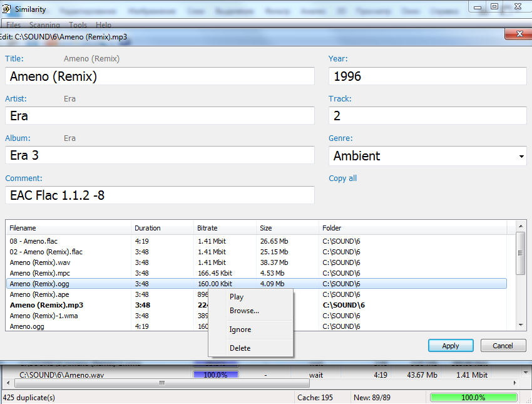The height and width of the screenshot is (404, 532).
Task: Select the file "Ameno (Remix).ape"
Action: click(x=39, y=294)
